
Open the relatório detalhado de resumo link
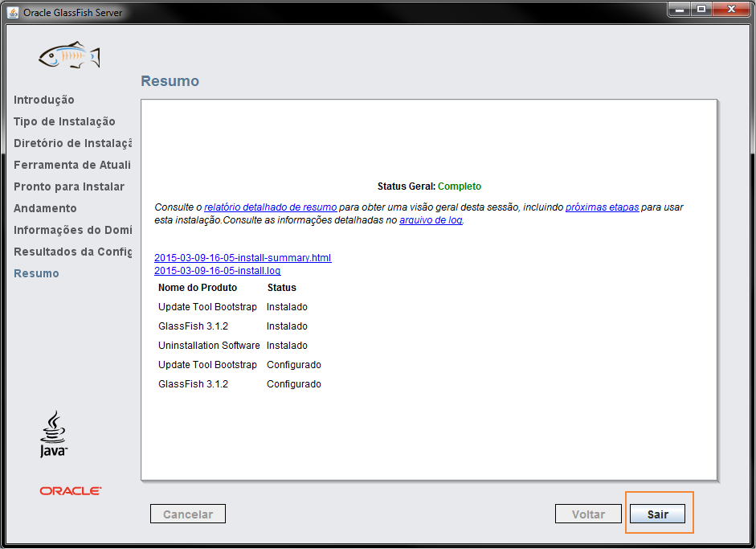point(271,207)
